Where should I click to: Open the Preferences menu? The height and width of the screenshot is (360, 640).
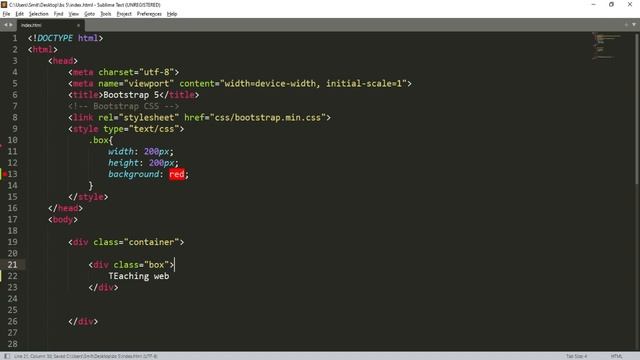point(149,14)
